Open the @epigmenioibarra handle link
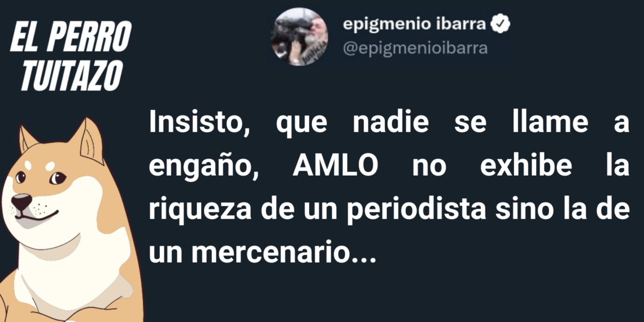644x322 pixels. (x=415, y=49)
